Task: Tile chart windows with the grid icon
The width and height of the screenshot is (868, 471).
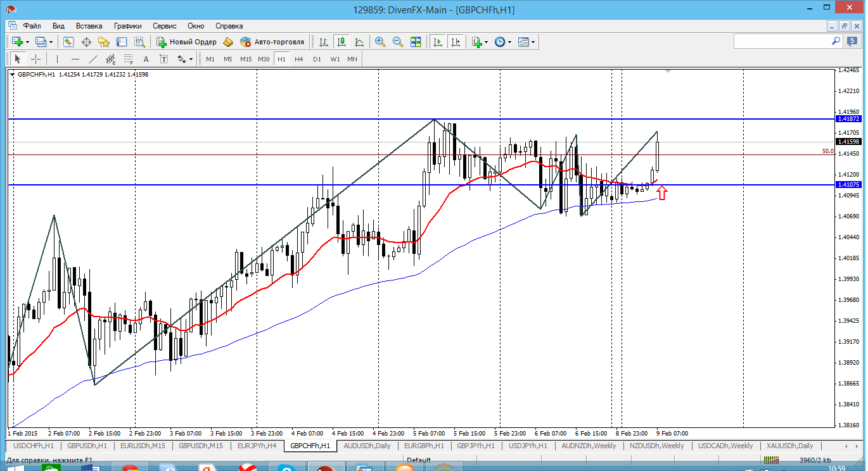Action: pos(416,42)
